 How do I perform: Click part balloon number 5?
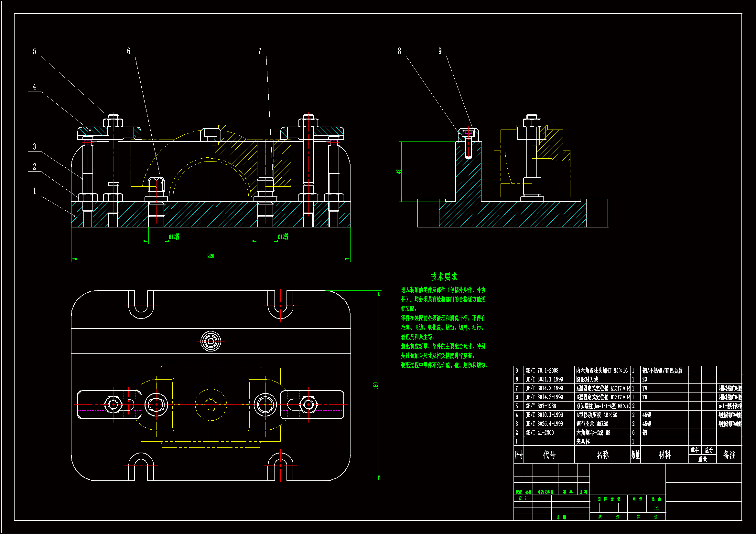coord(35,51)
